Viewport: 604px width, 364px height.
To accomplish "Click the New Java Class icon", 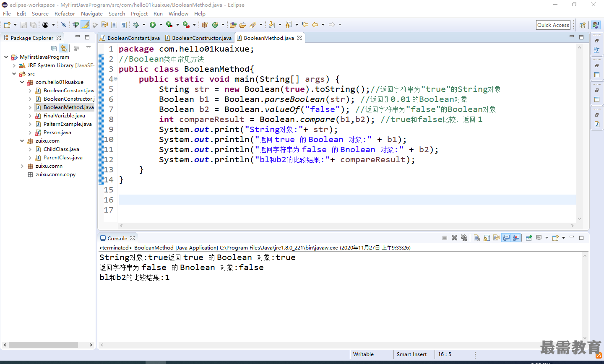I will (x=215, y=25).
